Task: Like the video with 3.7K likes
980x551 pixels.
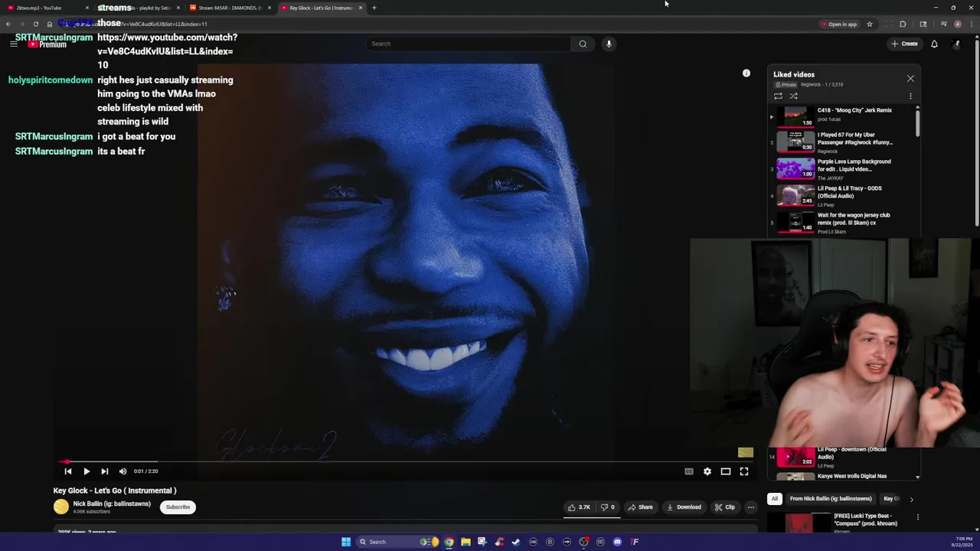Action: [580, 507]
